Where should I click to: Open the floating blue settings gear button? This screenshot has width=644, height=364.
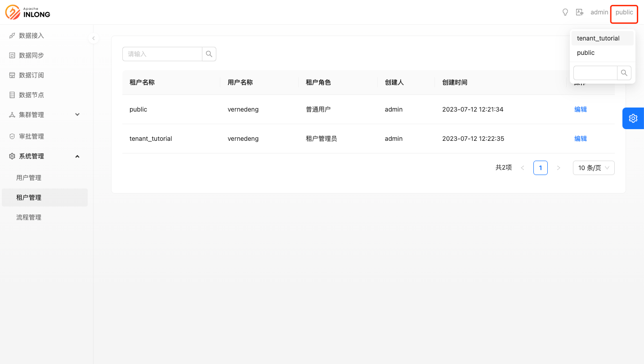tap(633, 118)
